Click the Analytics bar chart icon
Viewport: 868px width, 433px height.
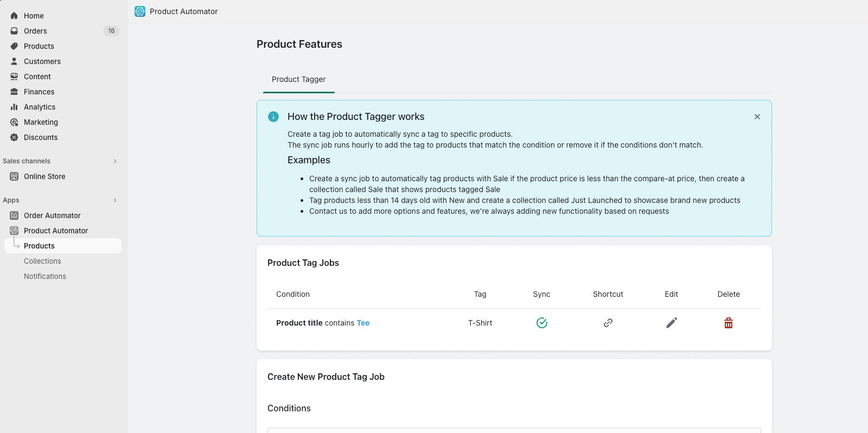tap(14, 107)
